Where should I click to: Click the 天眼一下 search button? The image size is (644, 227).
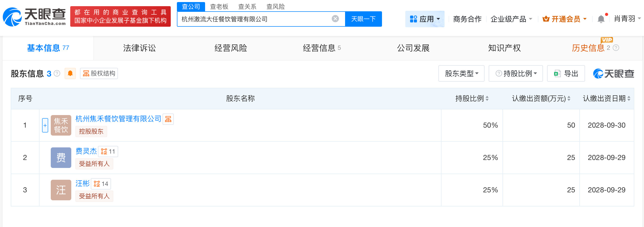coord(364,19)
